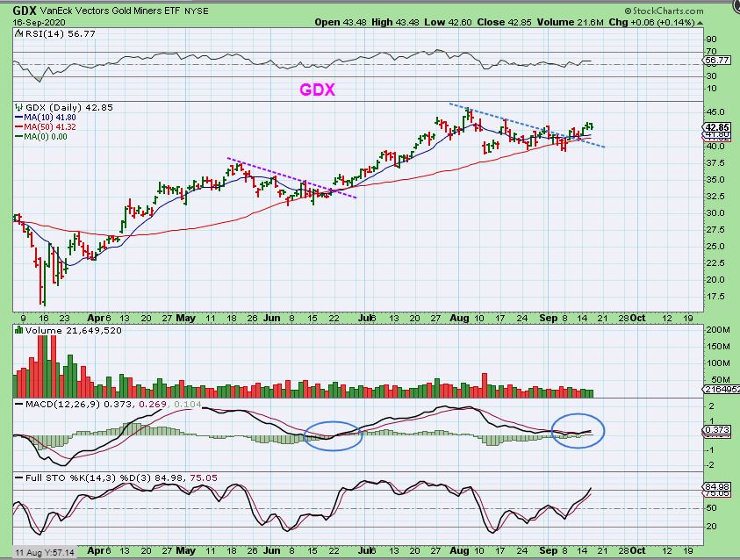Screen dimensions: 740x560
Task: Click the 11 Aug Y:57.14 cursor readout
Action: pos(45,552)
